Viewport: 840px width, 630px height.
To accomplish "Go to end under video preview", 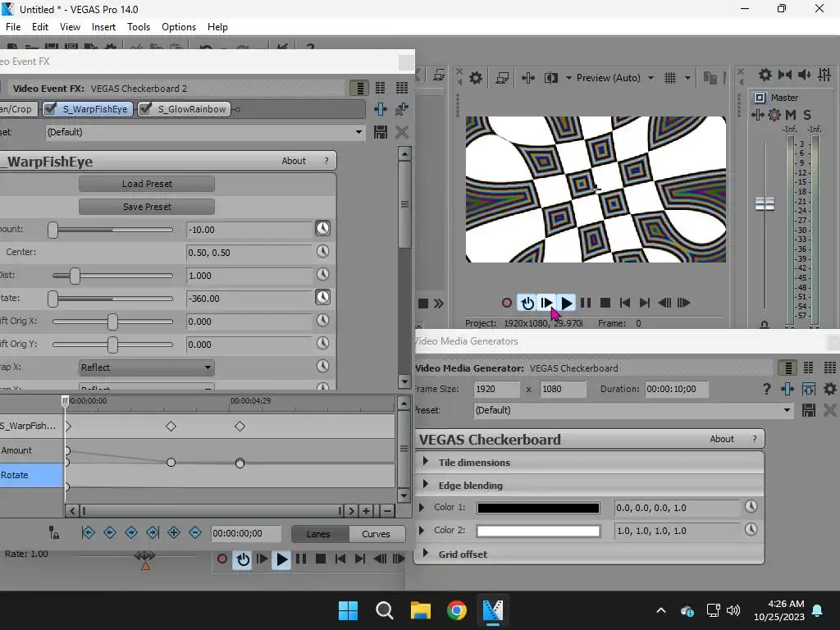I will [645, 303].
